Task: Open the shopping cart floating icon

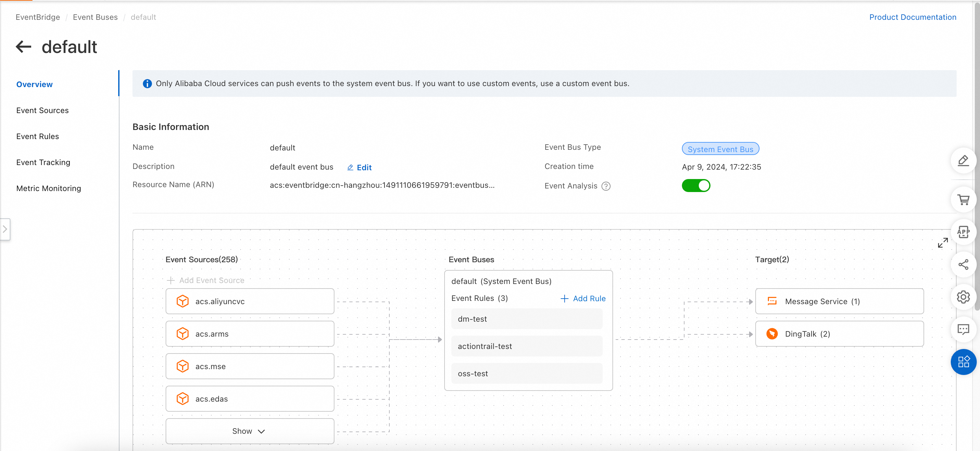Action: 963,200
